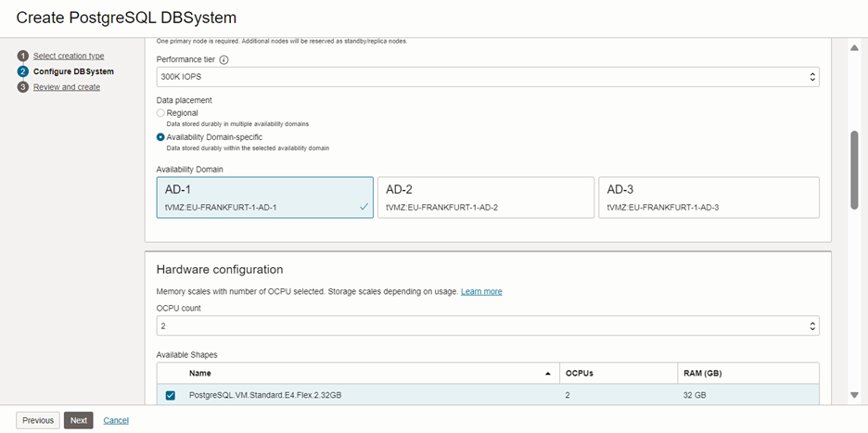
Task: Click tVMZ:EU-FRANKFURT-1-AD-3 text
Action: click(663, 208)
